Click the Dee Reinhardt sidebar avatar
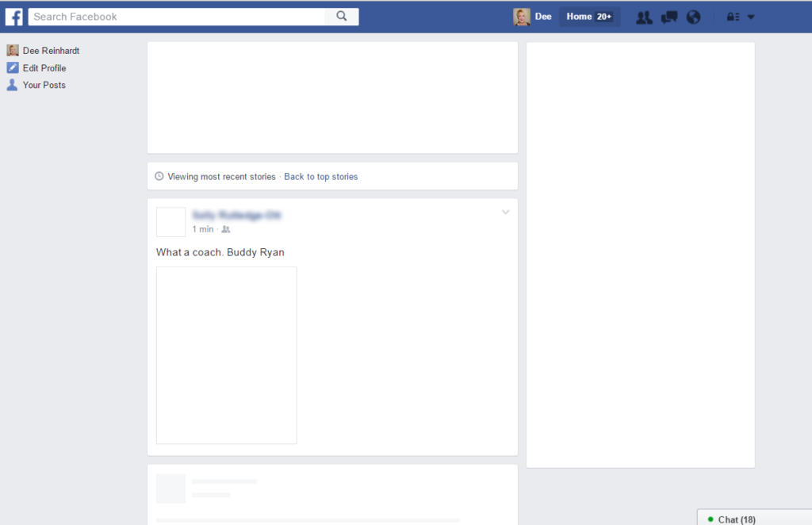This screenshot has height=525, width=812. (13, 50)
